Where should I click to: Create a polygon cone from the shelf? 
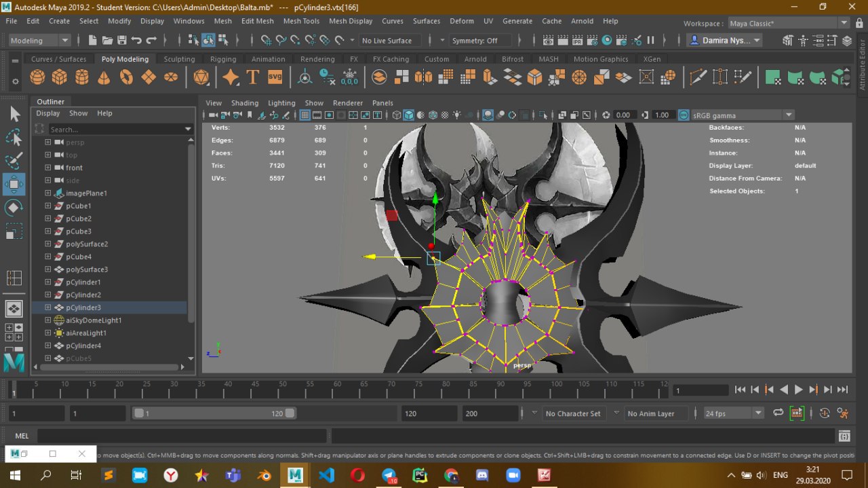pyautogui.click(x=104, y=77)
